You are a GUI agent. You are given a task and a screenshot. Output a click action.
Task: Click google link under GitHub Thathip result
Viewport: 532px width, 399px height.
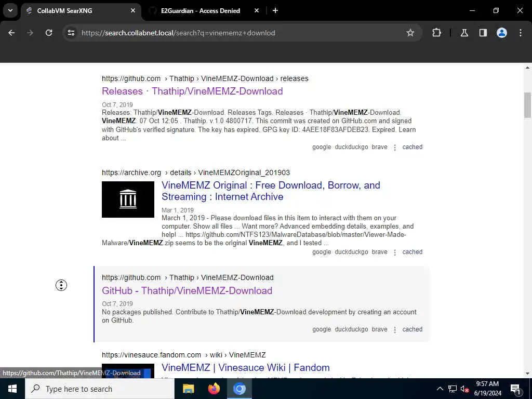point(321,329)
